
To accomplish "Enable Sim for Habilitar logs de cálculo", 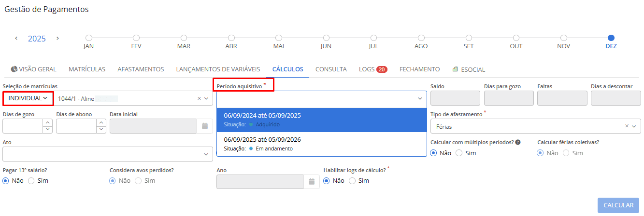I will point(352,181).
